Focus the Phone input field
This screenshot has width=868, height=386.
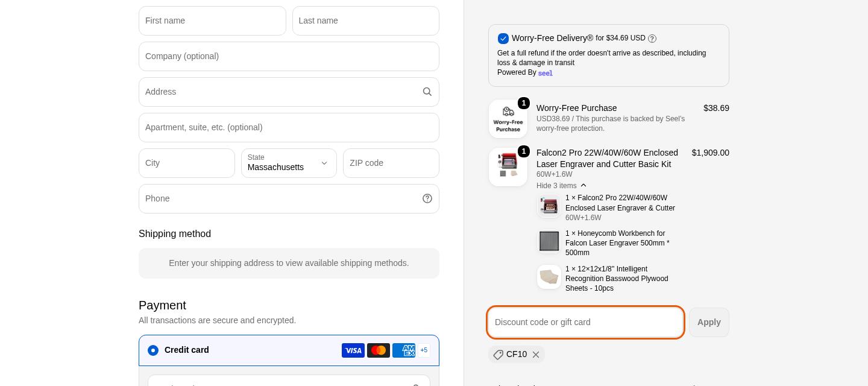[289, 198]
